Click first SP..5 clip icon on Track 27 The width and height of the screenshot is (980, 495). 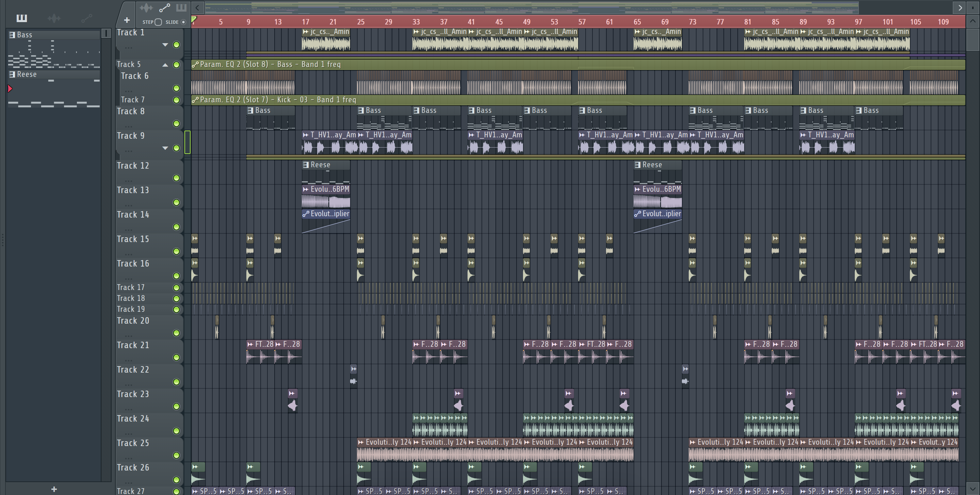pos(195,491)
